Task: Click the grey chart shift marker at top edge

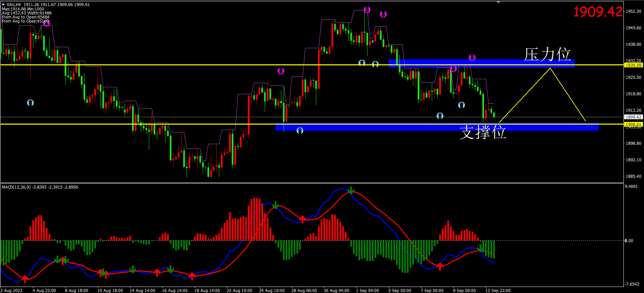Action: tap(498, 2)
